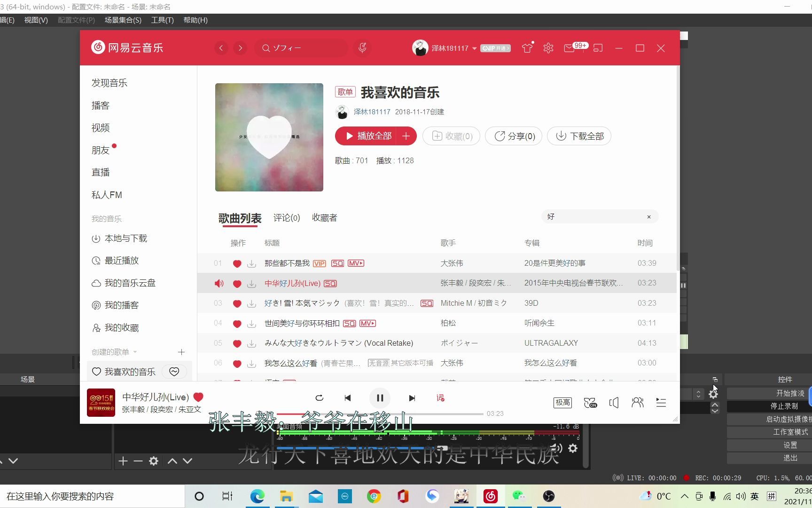Click the voice search microphone icon

(x=362, y=48)
